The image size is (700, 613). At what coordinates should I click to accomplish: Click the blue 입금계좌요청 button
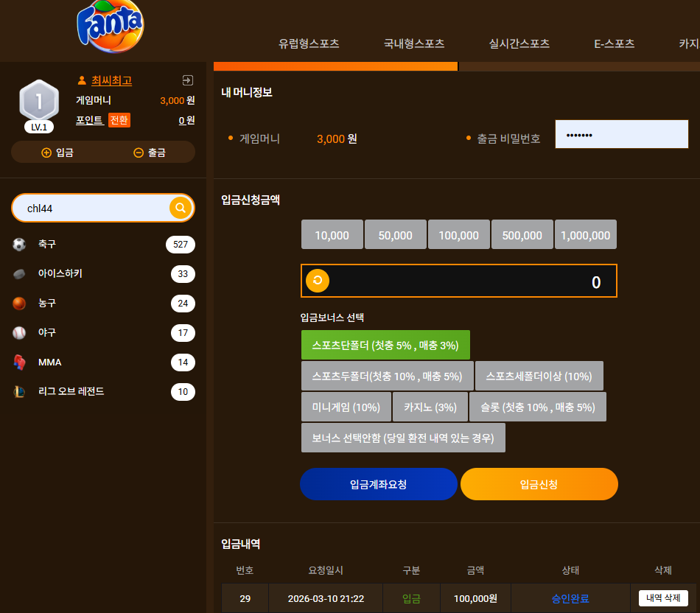(x=379, y=484)
